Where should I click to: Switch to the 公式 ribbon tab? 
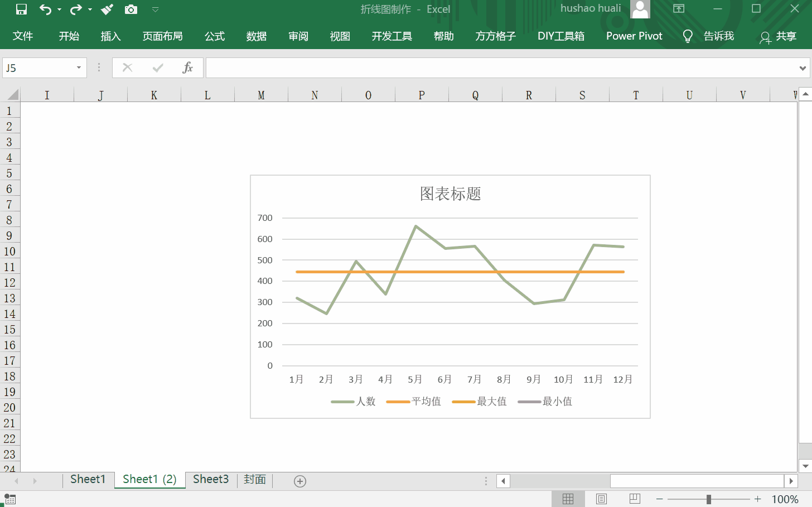coord(215,36)
